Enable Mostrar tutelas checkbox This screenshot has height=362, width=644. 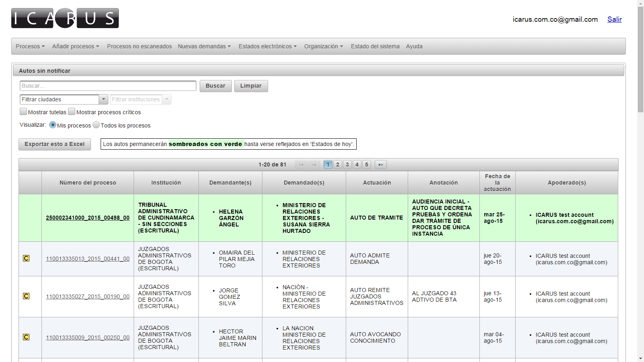[23, 111]
